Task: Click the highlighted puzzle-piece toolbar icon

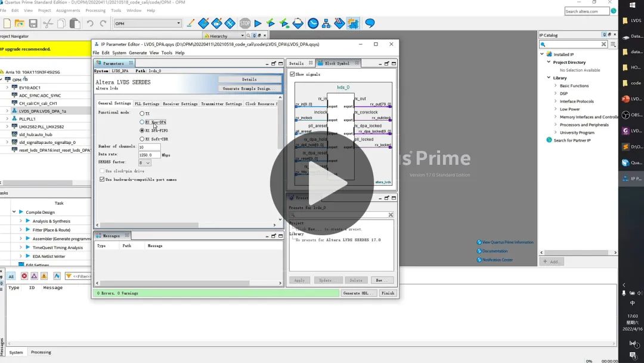Action: point(353,23)
